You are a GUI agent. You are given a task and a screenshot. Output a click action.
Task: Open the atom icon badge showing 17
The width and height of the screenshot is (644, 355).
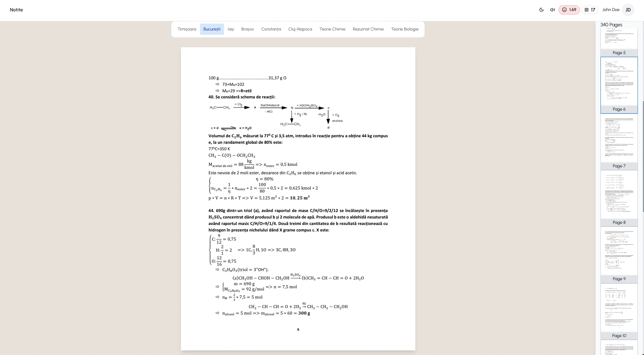click(590, 10)
